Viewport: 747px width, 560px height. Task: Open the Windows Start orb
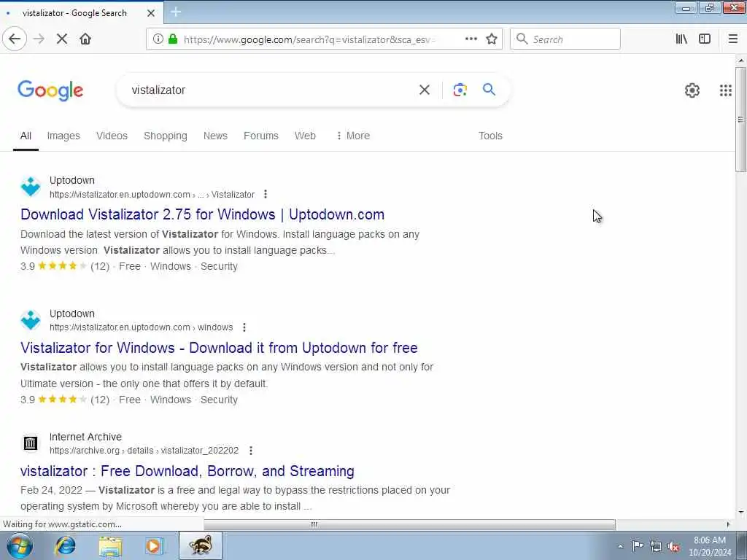pyautogui.click(x=20, y=545)
